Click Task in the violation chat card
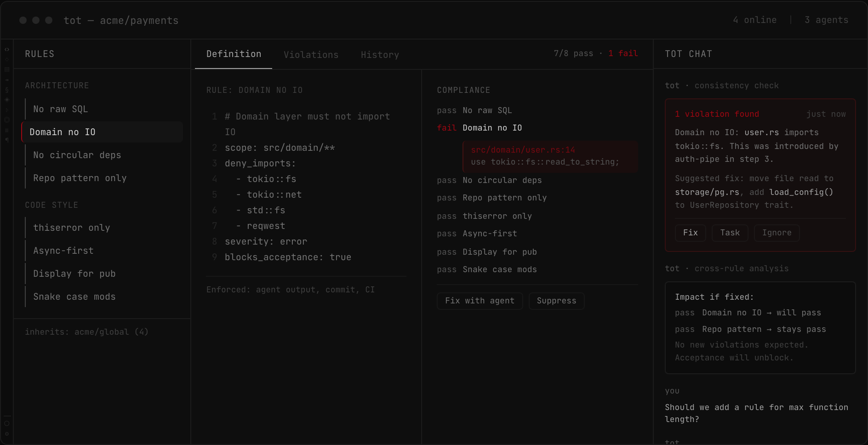 coord(730,233)
